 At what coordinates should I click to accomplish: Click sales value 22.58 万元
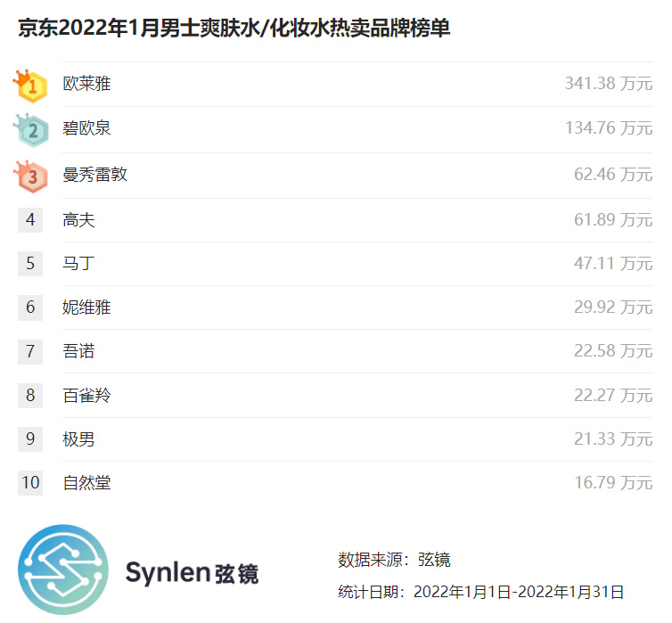[613, 351]
